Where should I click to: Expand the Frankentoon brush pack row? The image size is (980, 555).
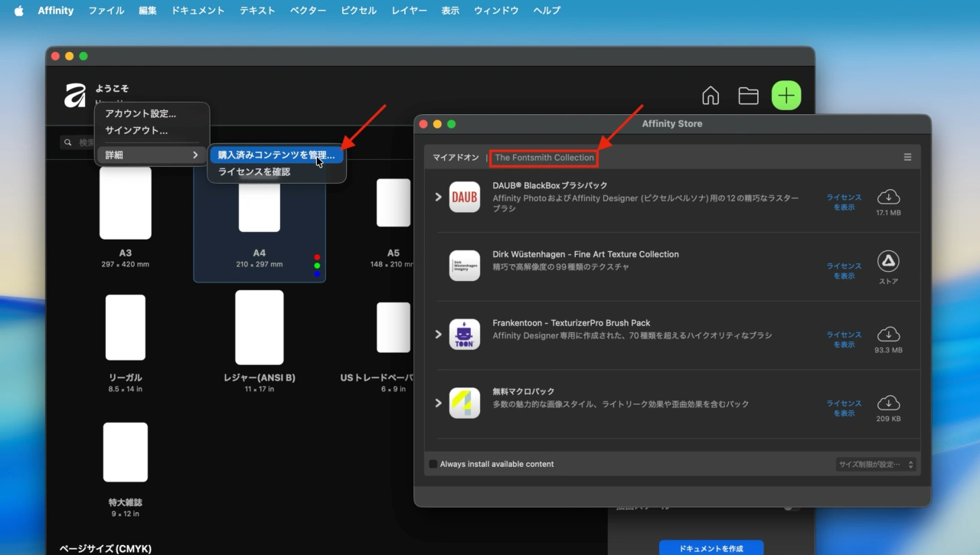(439, 335)
